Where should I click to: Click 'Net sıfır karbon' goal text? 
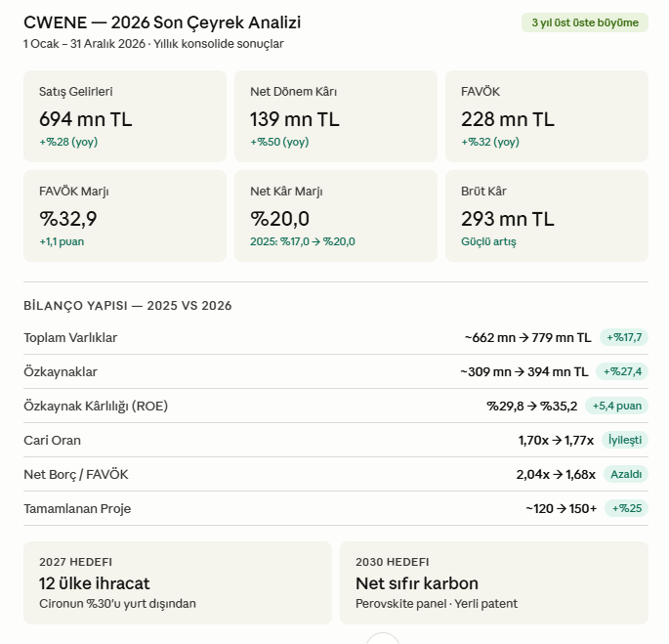pos(417,583)
